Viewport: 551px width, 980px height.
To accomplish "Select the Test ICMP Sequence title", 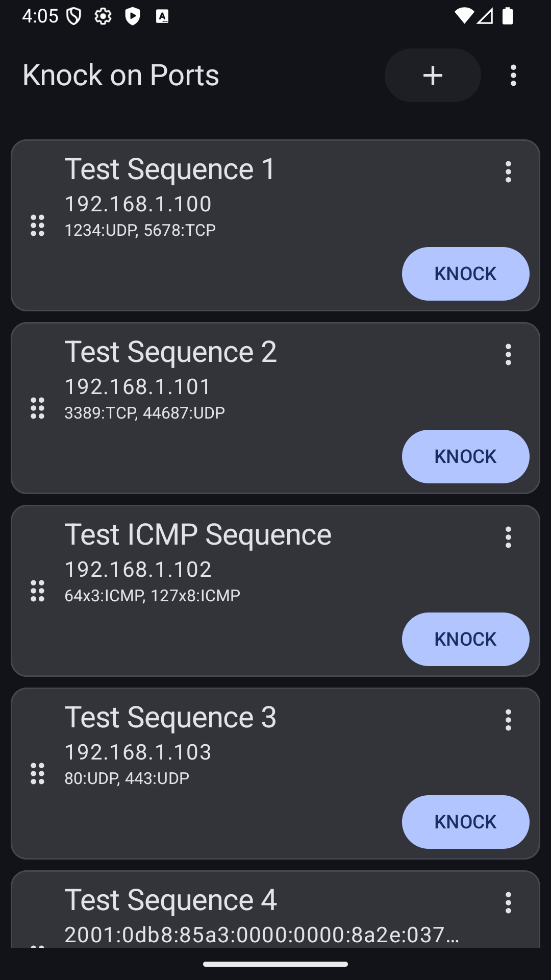I will coord(198,534).
